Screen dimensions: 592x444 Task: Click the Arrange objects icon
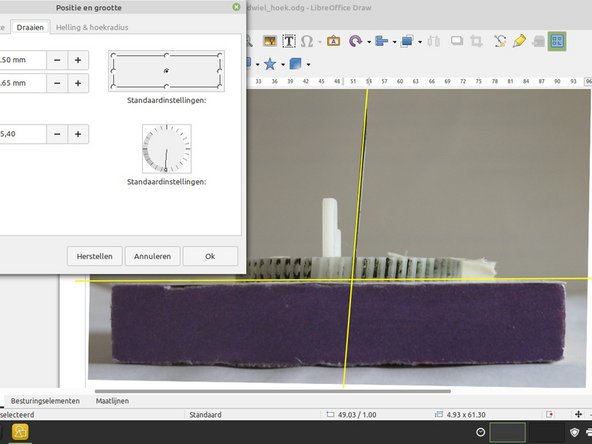(407, 41)
